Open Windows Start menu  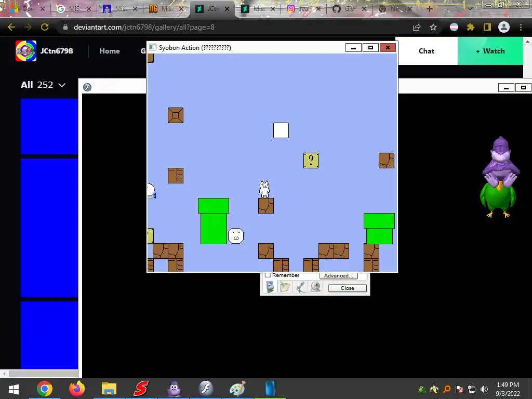(14, 389)
